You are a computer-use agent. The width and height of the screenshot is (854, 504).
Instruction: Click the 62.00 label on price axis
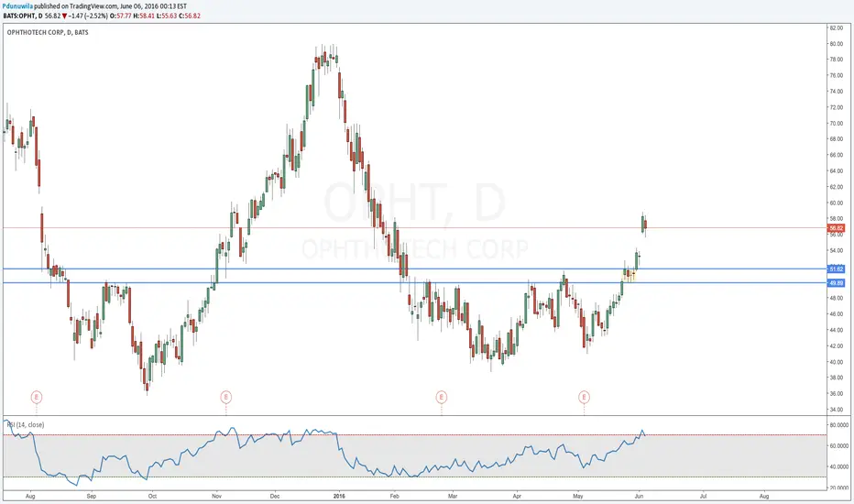coord(836,187)
